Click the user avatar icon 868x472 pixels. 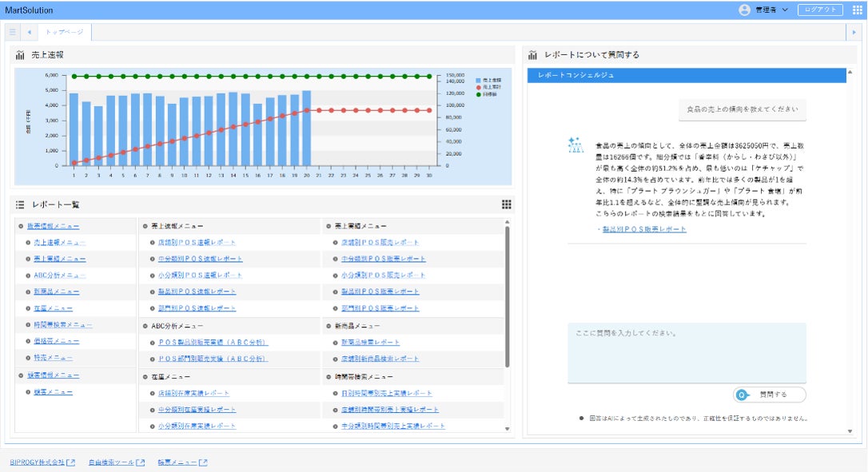[x=745, y=10]
